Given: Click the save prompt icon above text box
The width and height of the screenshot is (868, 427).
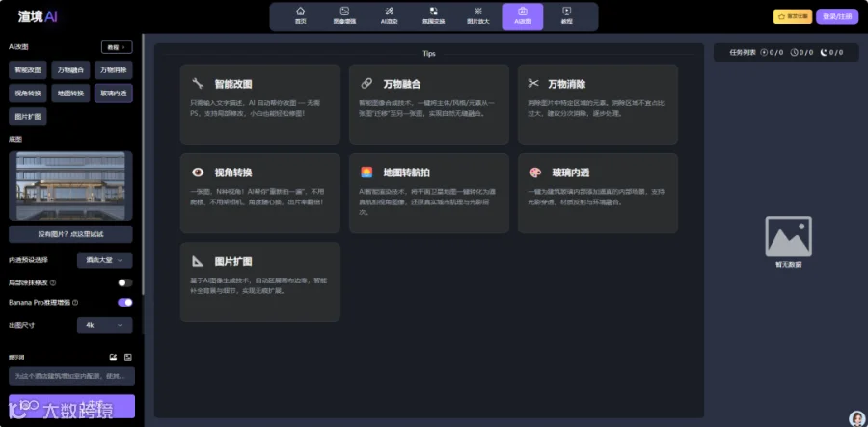Looking at the screenshot, I should tap(128, 358).
